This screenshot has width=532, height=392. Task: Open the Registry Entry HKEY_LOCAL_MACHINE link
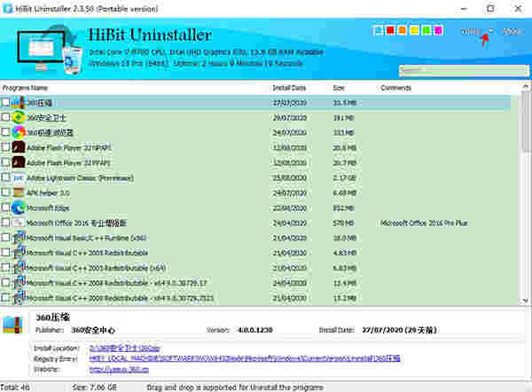pyautogui.click(x=245, y=358)
